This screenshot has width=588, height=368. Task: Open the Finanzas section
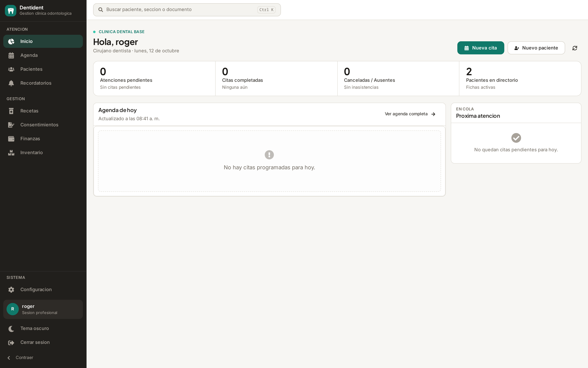(43, 139)
